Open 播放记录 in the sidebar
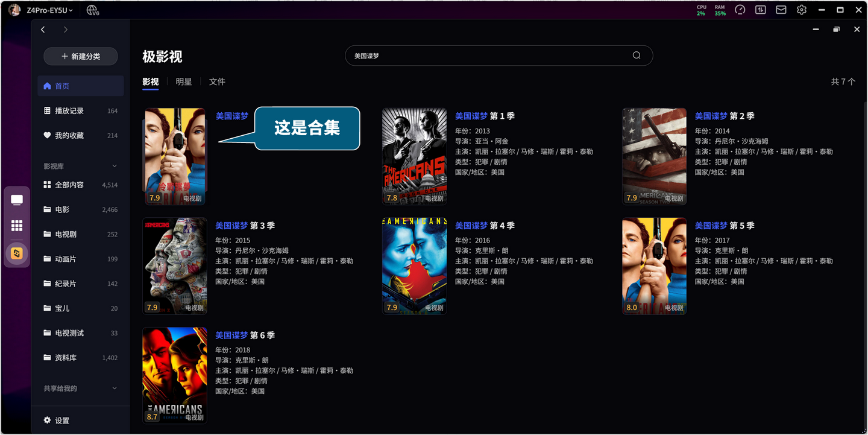 pyautogui.click(x=81, y=110)
